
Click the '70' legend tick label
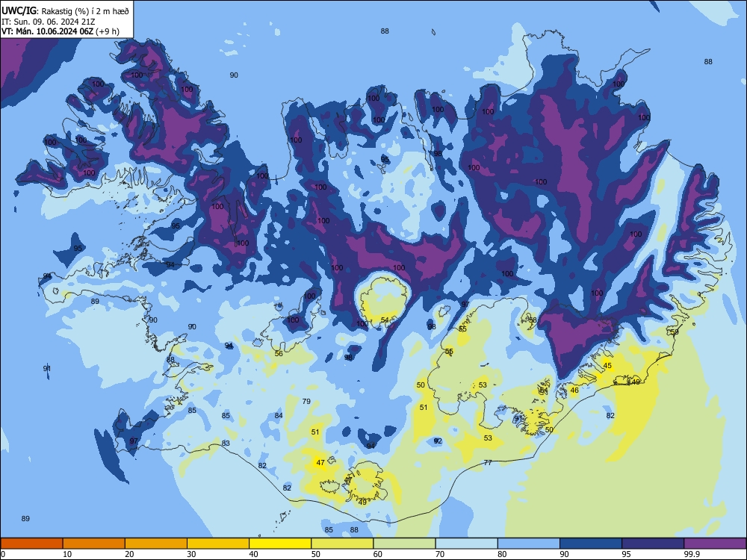point(440,554)
